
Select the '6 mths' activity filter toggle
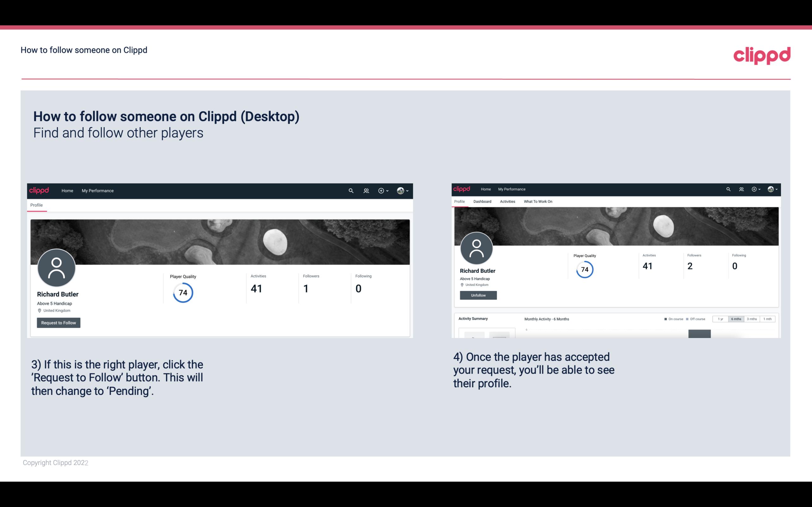pyautogui.click(x=735, y=319)
